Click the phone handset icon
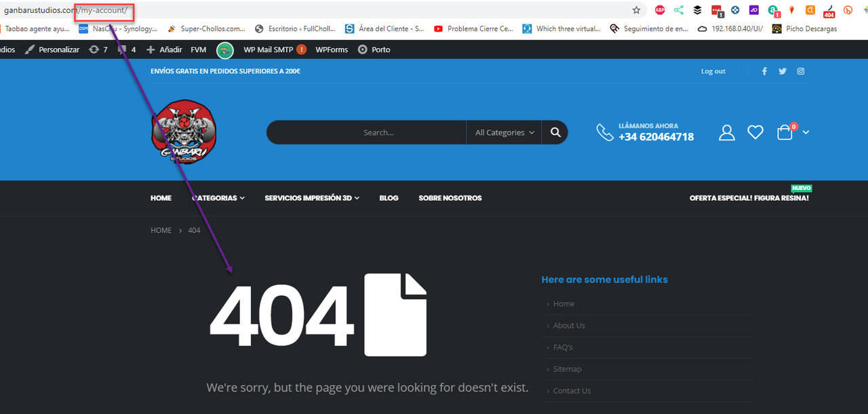 605,132
